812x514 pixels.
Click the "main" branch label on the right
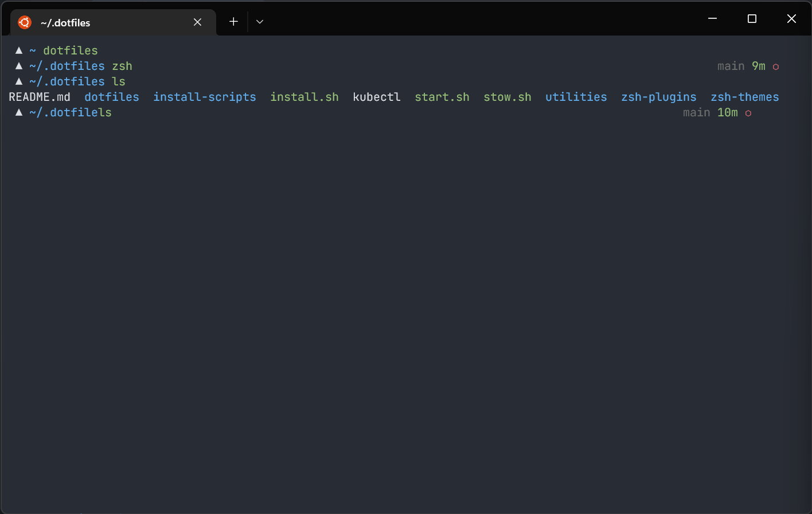click(x=731, y=66)
